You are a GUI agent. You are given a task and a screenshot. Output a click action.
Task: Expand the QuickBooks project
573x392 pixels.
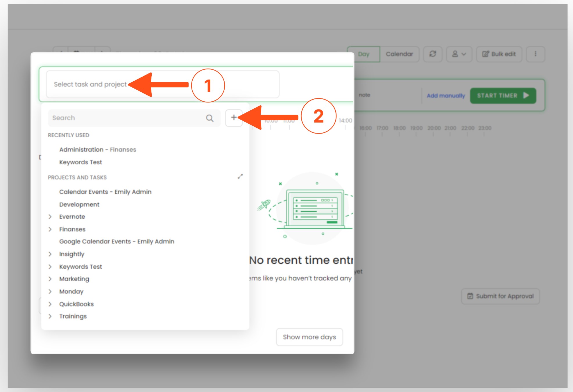50,304
